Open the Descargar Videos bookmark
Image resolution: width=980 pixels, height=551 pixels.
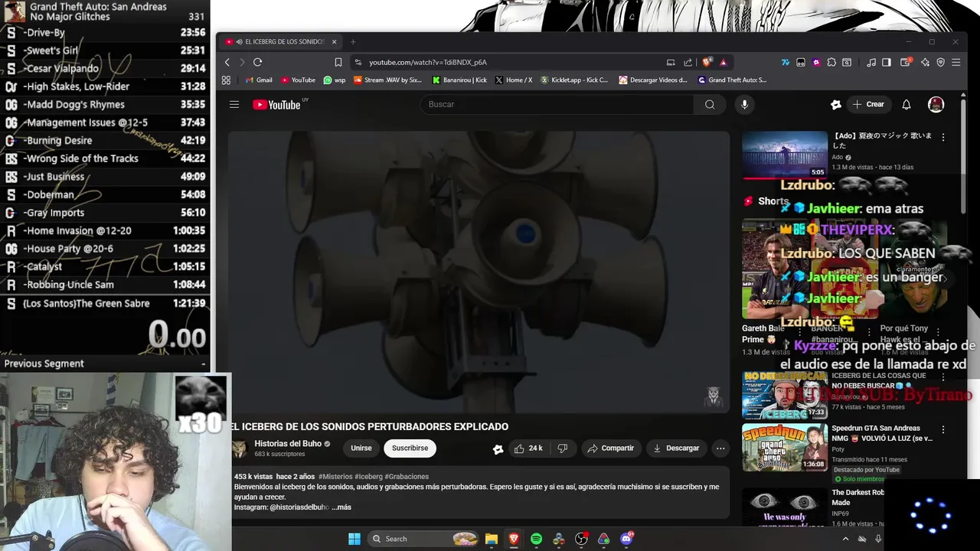[653, 80]
